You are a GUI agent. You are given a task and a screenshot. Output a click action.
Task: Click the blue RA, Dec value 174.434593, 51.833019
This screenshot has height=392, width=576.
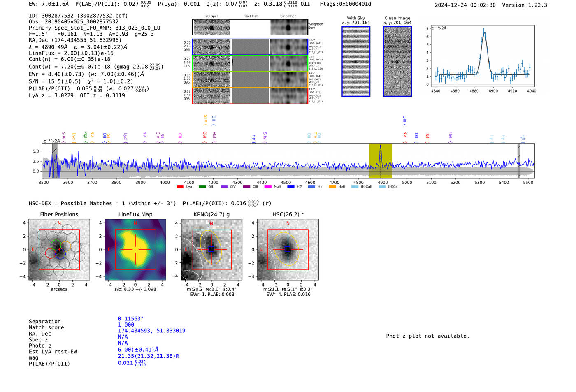pyautogui.click(x=151, y=331)
